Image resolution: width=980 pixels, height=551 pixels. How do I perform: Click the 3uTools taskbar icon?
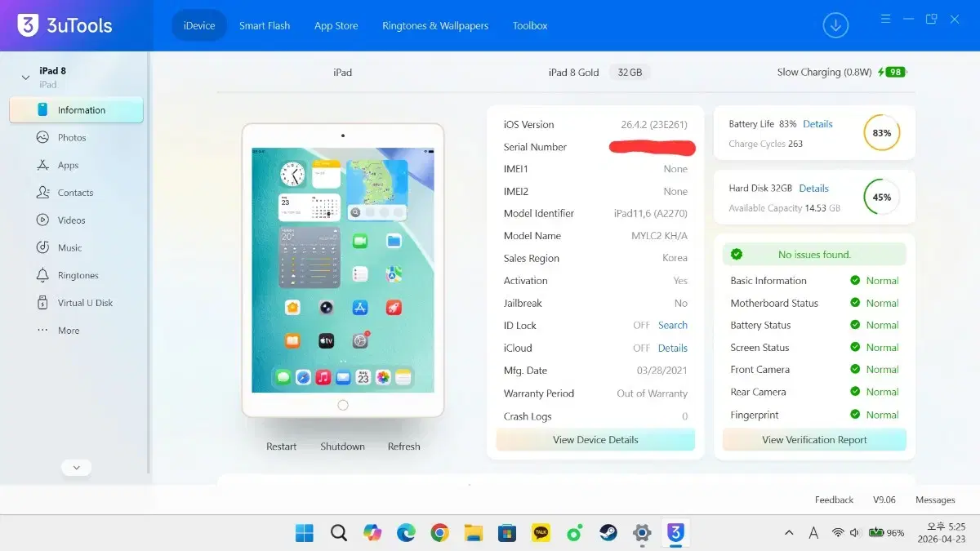pyautogui.click(x=675, y=533)
